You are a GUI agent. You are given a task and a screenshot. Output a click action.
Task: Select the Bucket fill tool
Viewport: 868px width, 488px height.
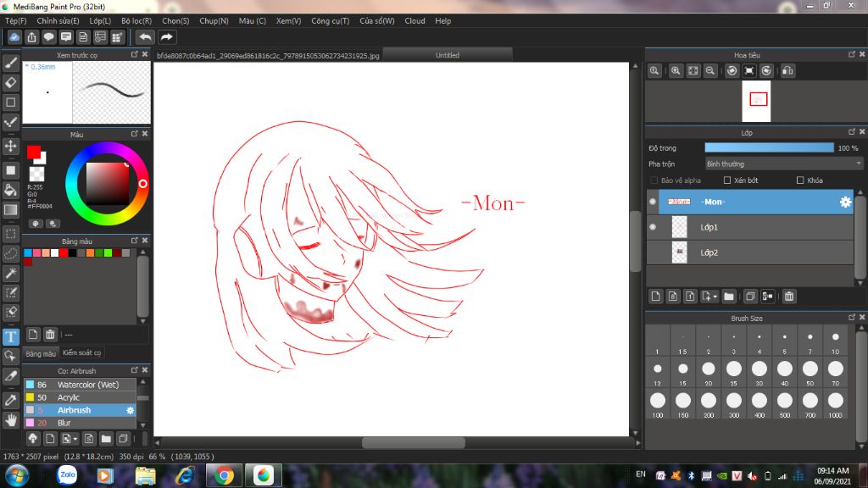pyautogui.click(x=10, y=190)
